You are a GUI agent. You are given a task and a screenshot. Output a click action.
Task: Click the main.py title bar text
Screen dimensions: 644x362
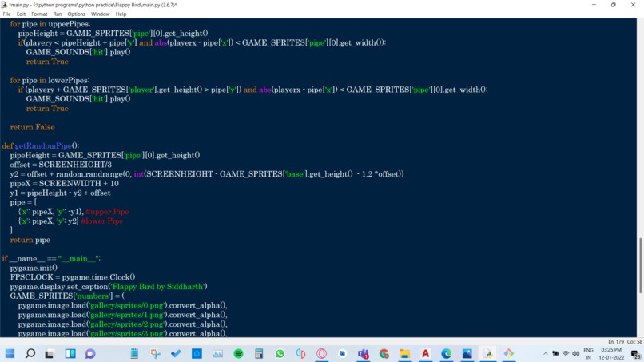93,5
